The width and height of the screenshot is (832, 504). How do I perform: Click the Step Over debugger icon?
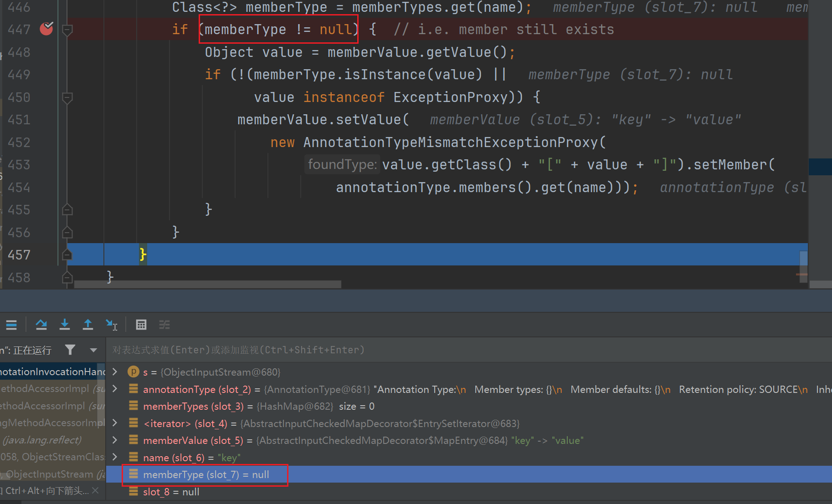pos(41,325)
